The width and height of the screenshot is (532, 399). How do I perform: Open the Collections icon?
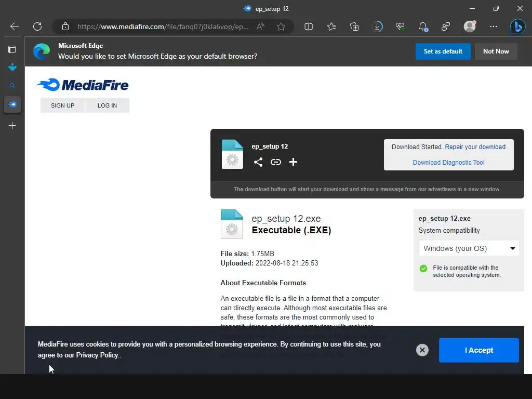pos(354,26)
